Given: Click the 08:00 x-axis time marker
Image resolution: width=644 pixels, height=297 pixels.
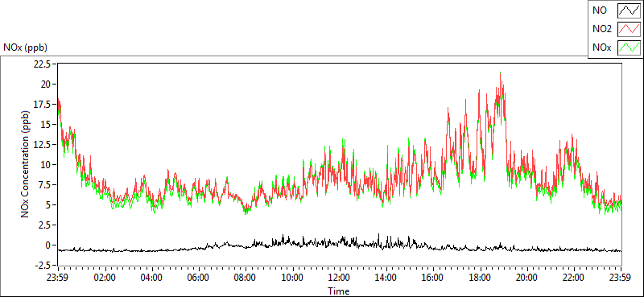Looking at the screenshot, I should click(246, 277).
